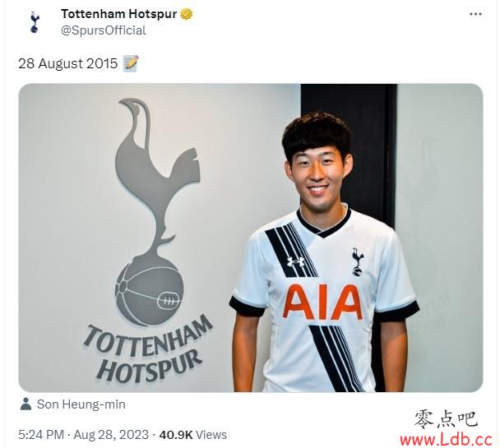
Task: Open the three-dot more options menu
Action: (x=475, y=14)
